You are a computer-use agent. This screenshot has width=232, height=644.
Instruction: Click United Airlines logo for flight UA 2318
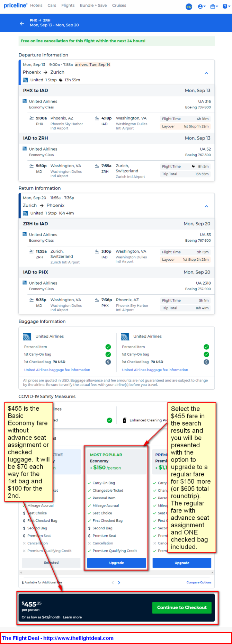[x=25, y=283]
